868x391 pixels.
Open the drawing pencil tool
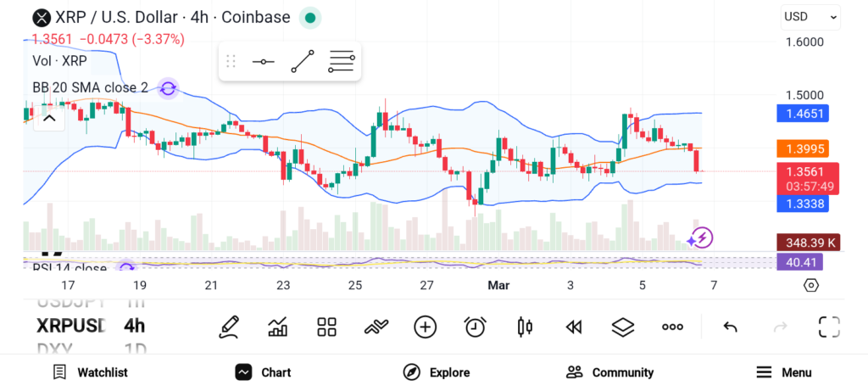[x=228, y=327]
